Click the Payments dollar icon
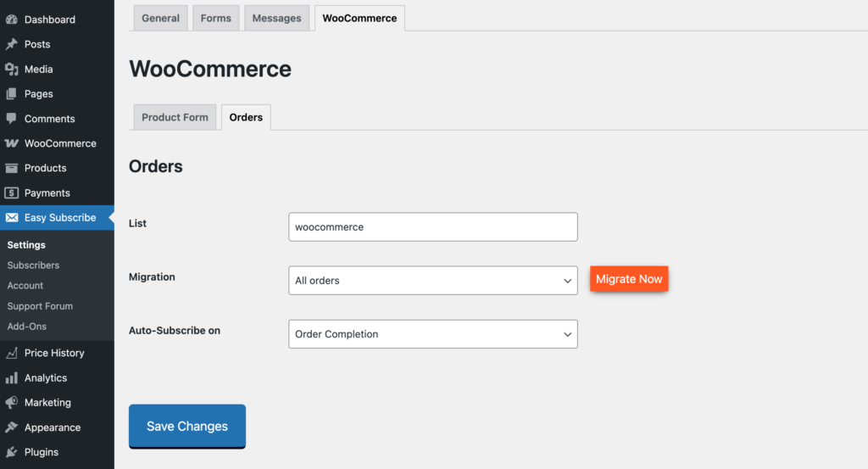868x469 pixels. [x=12, y=193]
